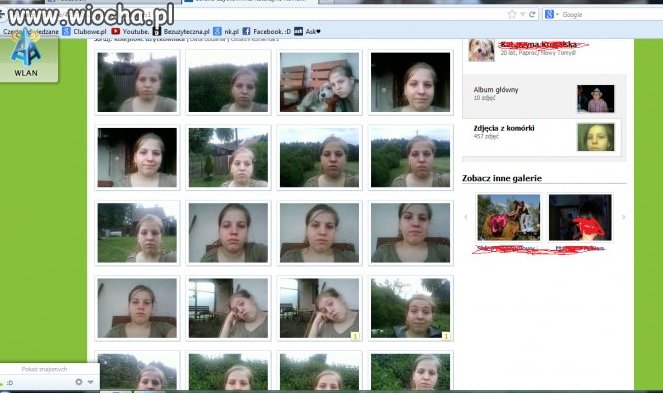The image size is (663, 393).
Task: Open the first-row photo at the dark doorway
Action: [x=411, y=82]
